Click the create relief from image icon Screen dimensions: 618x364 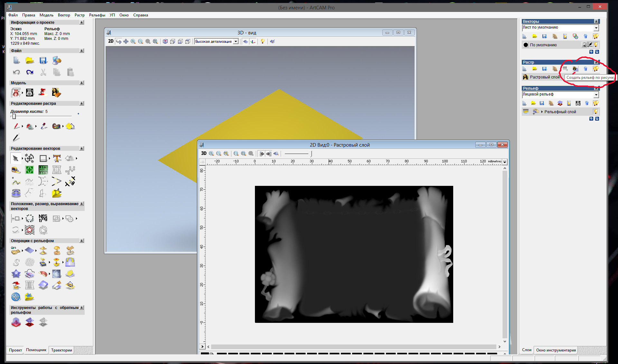(x=575, y=69)
